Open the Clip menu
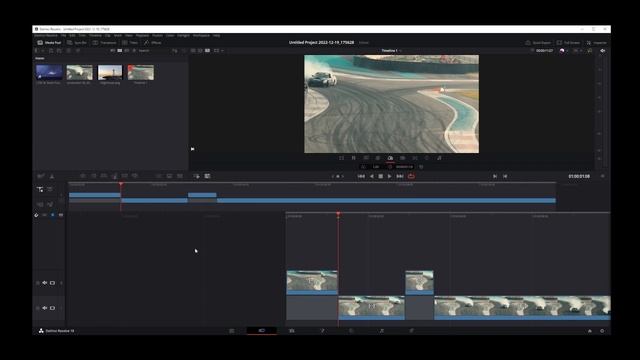This screenshot has height=360, width=640. (107, 36)
